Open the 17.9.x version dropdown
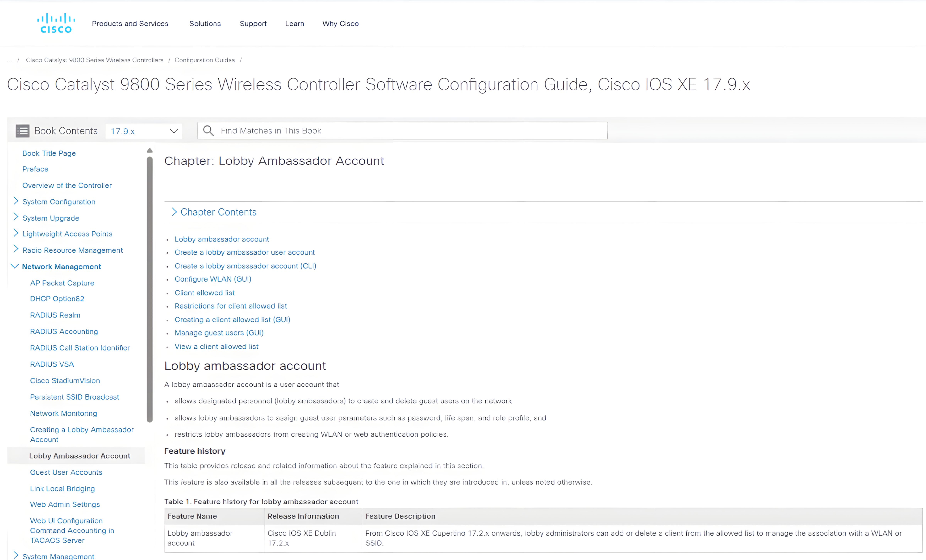Image resolution: width=926 pixels, height=560 pixels. click(144, 131)
